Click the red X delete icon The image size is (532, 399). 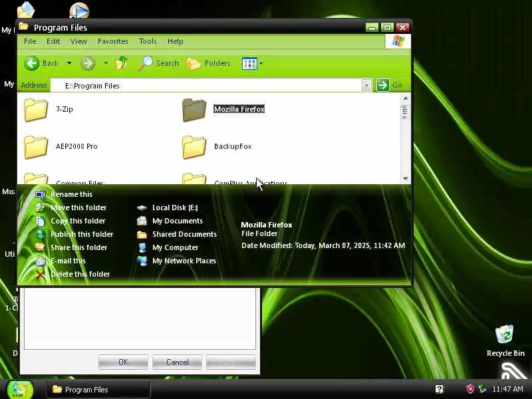point(40,274)
